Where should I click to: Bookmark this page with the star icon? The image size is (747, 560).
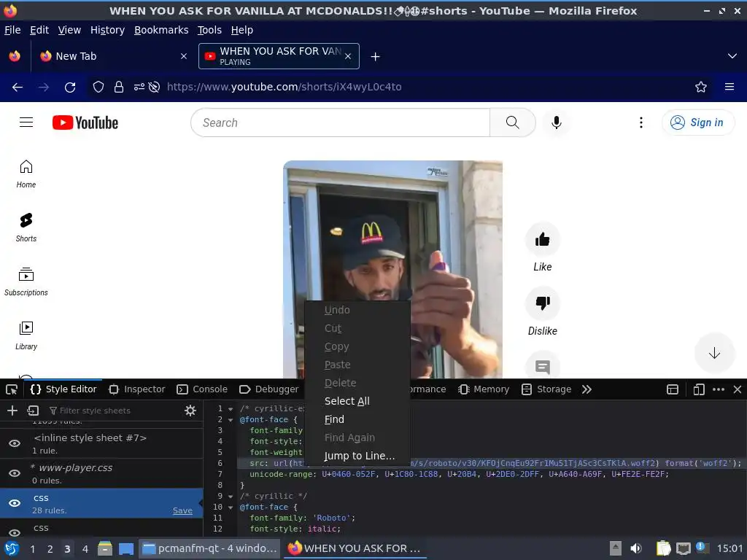[x=700, y=87]
